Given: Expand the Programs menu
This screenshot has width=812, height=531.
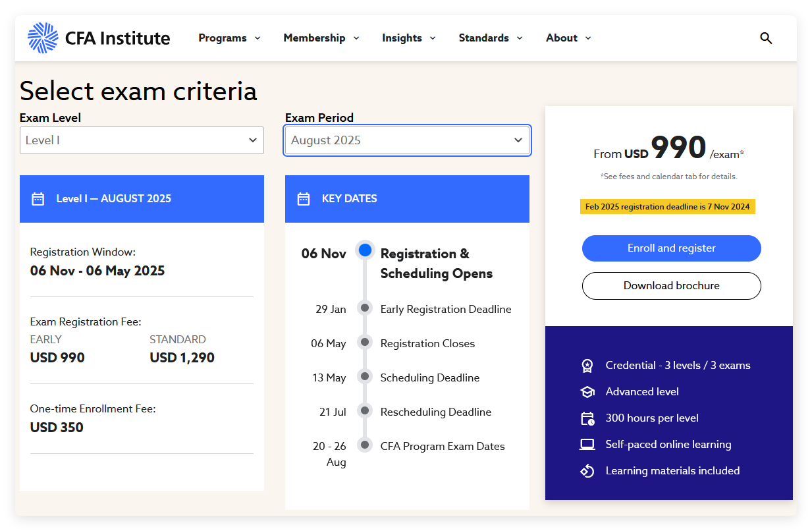Looking at the screenshot, I should 230,38.
